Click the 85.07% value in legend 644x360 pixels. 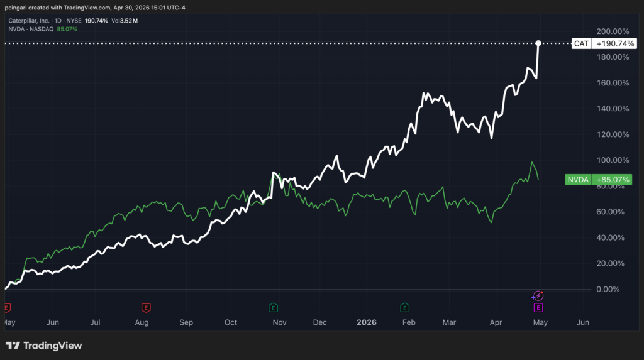67,29
